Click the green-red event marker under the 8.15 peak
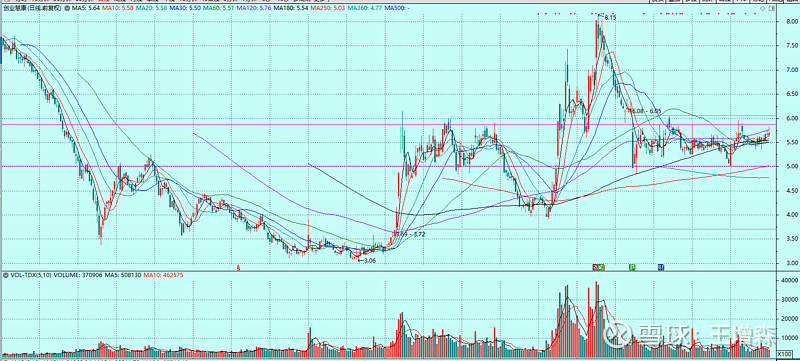The width and height of the screenshot is (800, 361). 598,267
